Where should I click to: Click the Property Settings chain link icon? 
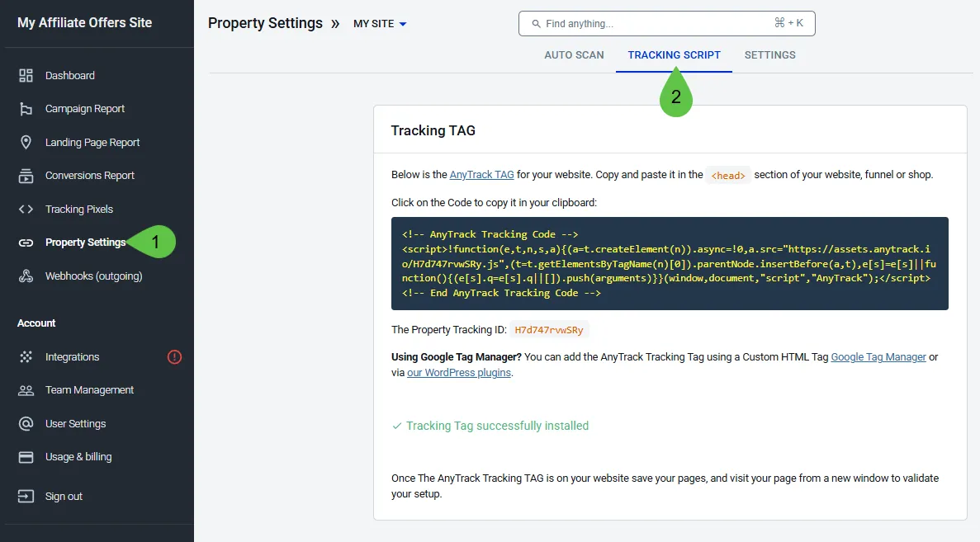(26, 243)
